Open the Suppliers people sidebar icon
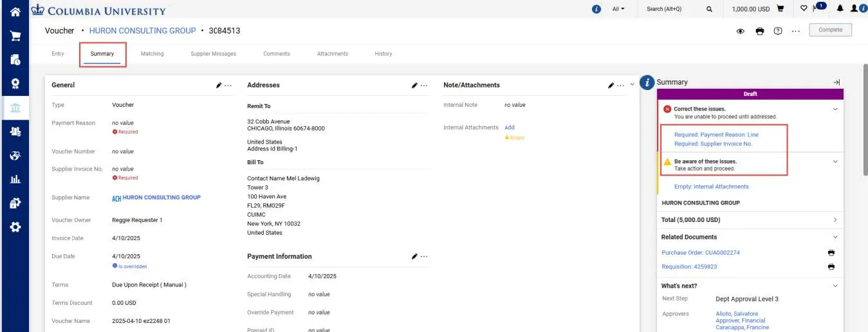 pyautogui.click(x=15, y=131)
